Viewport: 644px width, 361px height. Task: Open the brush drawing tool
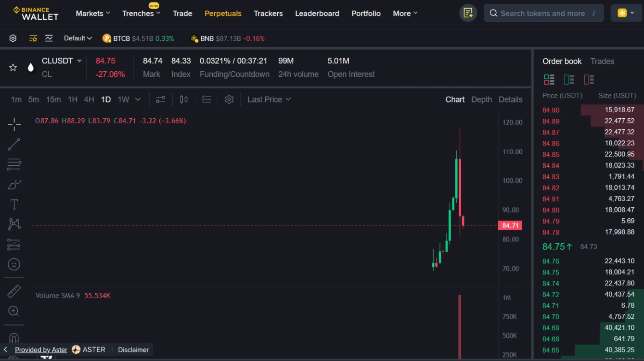(x=14, y=184)
